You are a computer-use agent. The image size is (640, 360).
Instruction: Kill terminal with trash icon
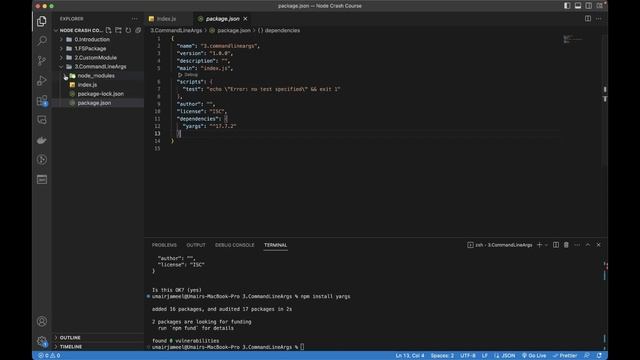[x=566, y=245]
